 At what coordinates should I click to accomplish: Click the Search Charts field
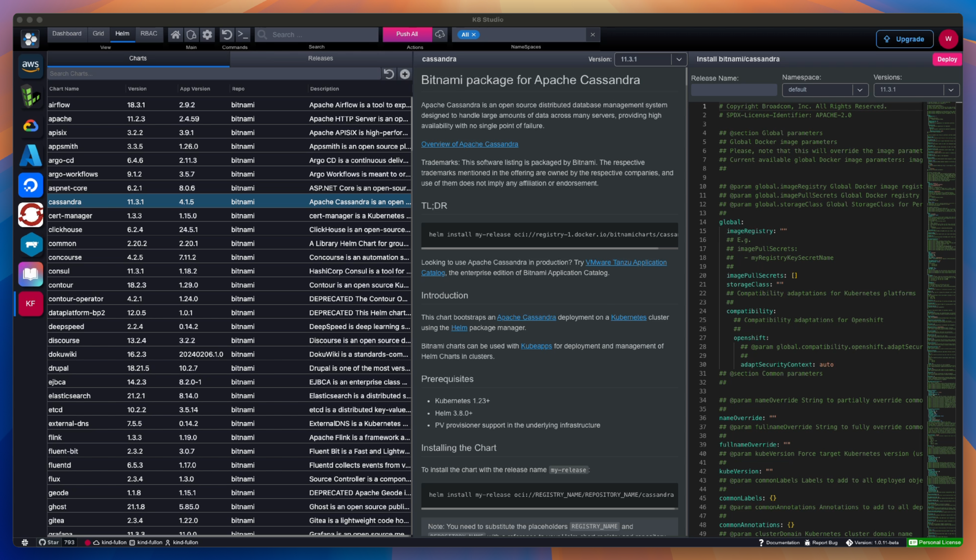(x=214, y=74)
